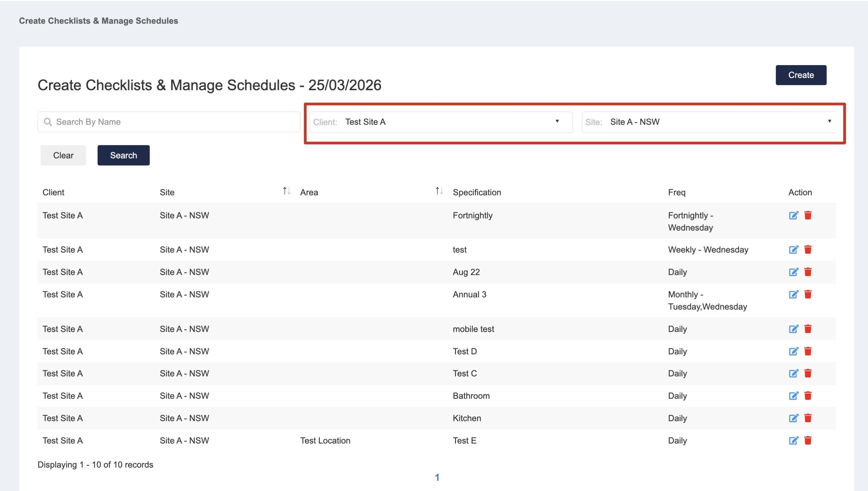
Task: Edit the mobile test checklist
Action: tap(793, 329)
